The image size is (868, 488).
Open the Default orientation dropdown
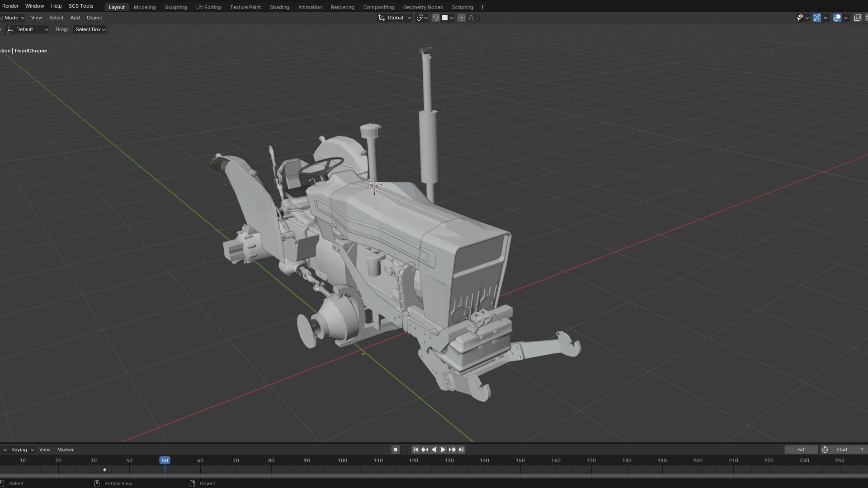click(28, 29)
